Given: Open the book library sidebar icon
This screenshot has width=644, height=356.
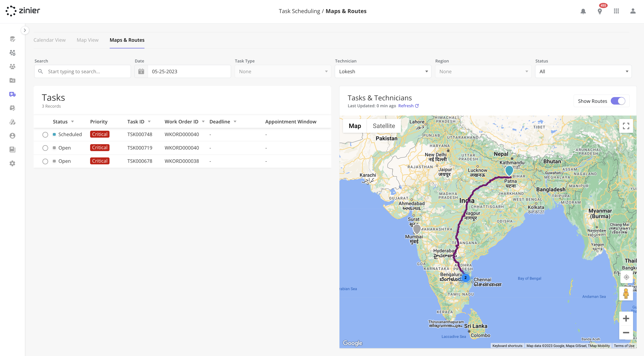Looking at the screenshot, I should (12, 149).
